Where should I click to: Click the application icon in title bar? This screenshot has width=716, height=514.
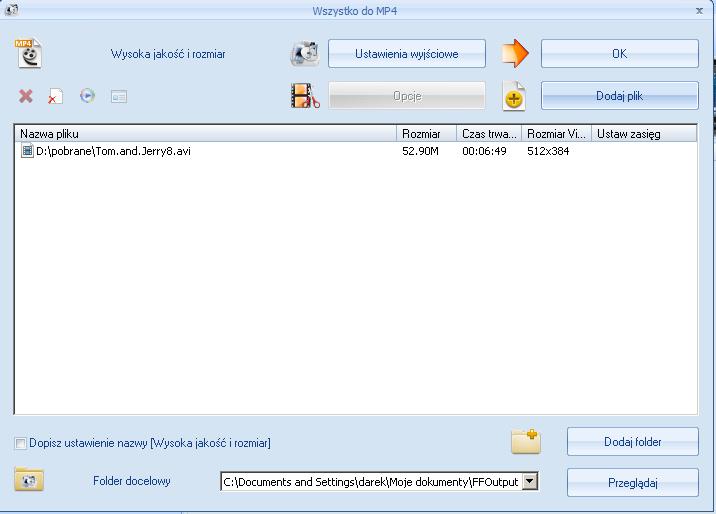[11, 10]
